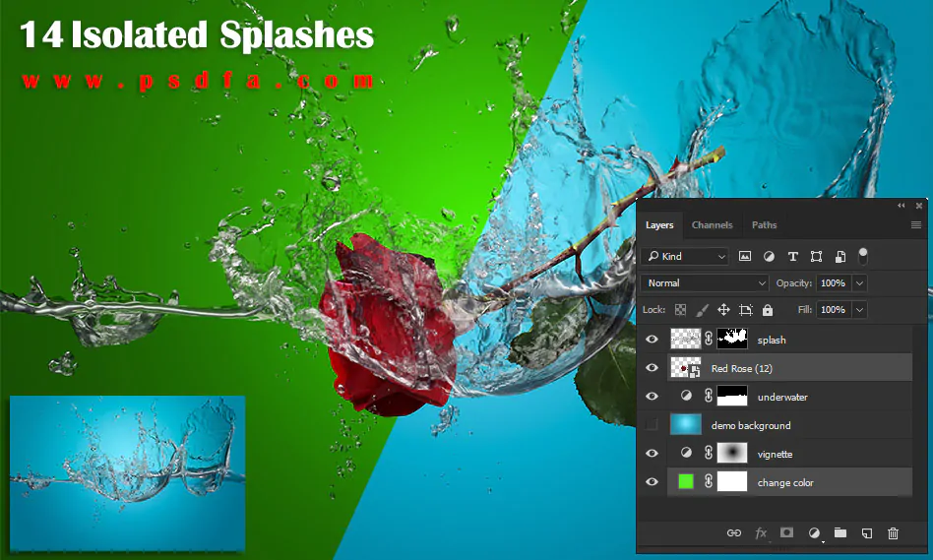Lock artboard nesting icon
The image size is (933, 560).
pos(746,310)
